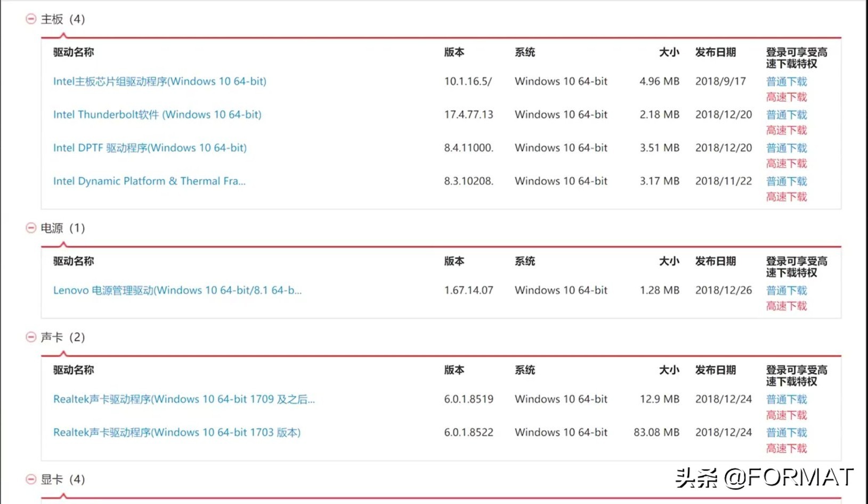This screenshot has height=504, width=868.
Task: Open Intel主板芯片组驱动程序 driver link
Action: [159, 82]
